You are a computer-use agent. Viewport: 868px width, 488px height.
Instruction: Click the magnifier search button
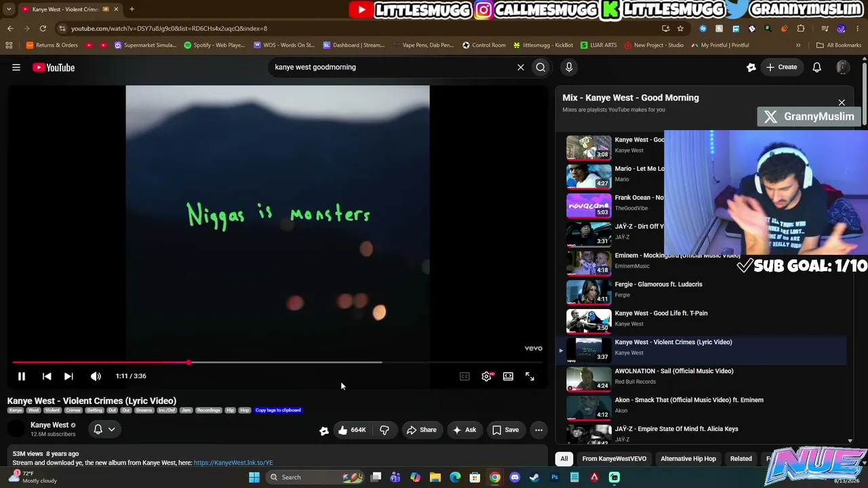click(x=540, y=67)
